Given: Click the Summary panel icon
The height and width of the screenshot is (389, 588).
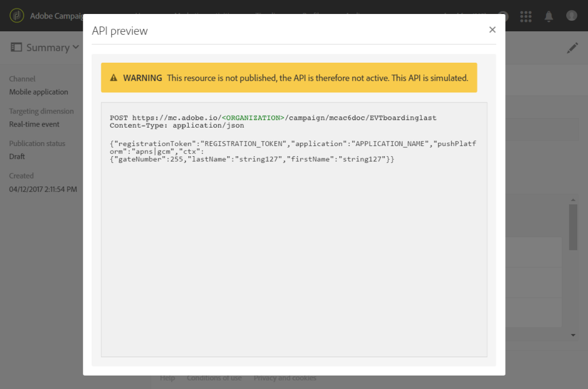Looking at the screenshot, I should click(16, 47).
